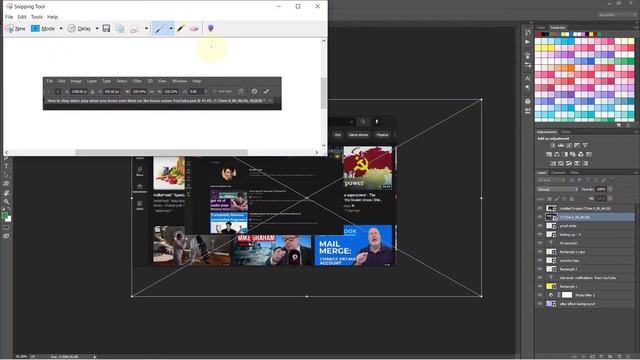Toggle visibility of Untitled Project layer

540,208
